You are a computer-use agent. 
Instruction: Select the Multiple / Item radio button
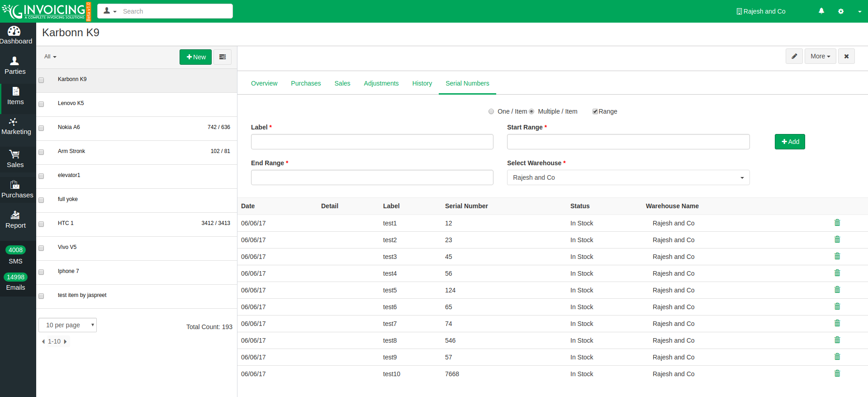[531, 111]
